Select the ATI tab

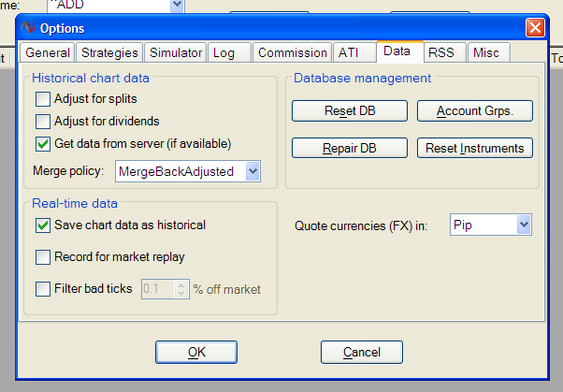[354, 52]
